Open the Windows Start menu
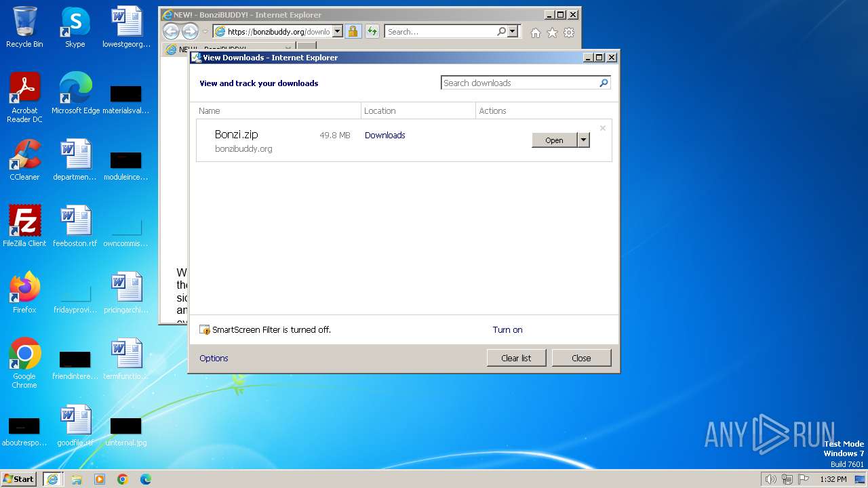The width and height of the screenshot is (868, 488). pos(18,479)
